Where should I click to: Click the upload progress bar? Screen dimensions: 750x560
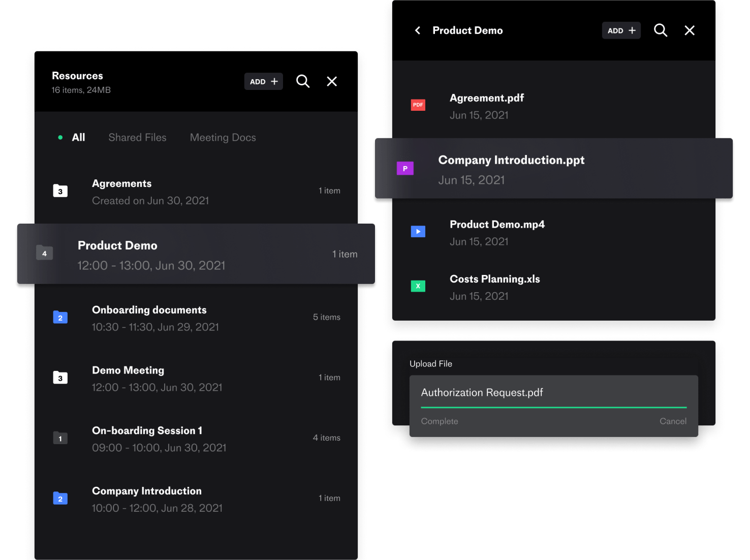[554, 408]
